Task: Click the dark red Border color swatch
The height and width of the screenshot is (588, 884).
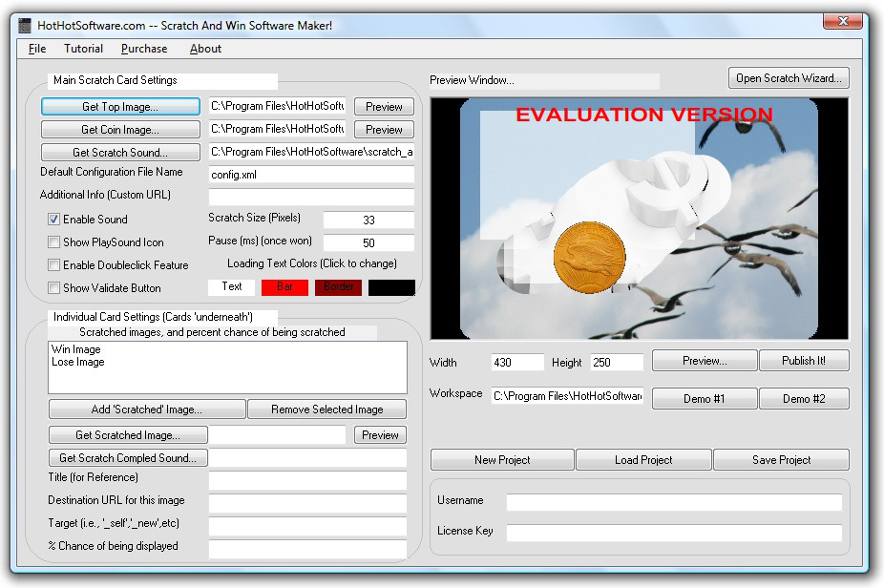Action: 338,286
